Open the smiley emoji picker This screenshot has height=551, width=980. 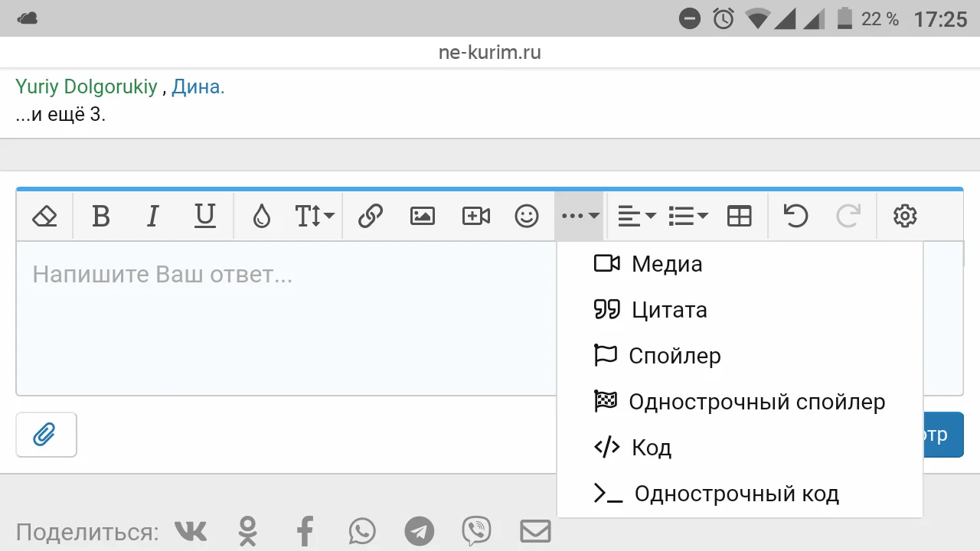coord(527,217)
